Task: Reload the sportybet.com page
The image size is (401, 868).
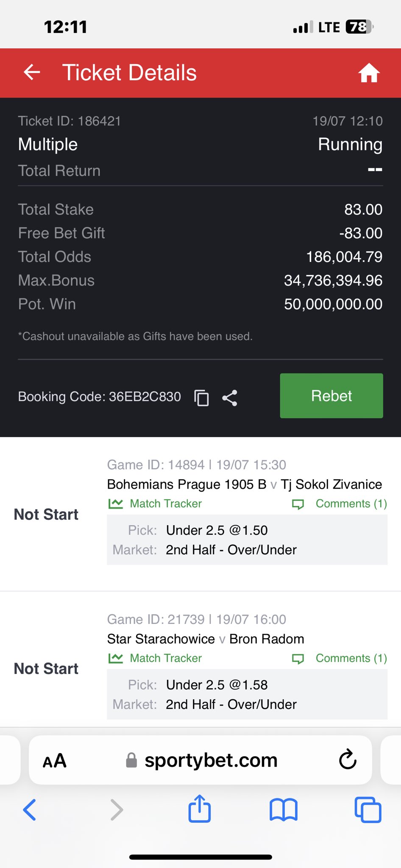Action: pyautogui.click(x=348, y=759)
